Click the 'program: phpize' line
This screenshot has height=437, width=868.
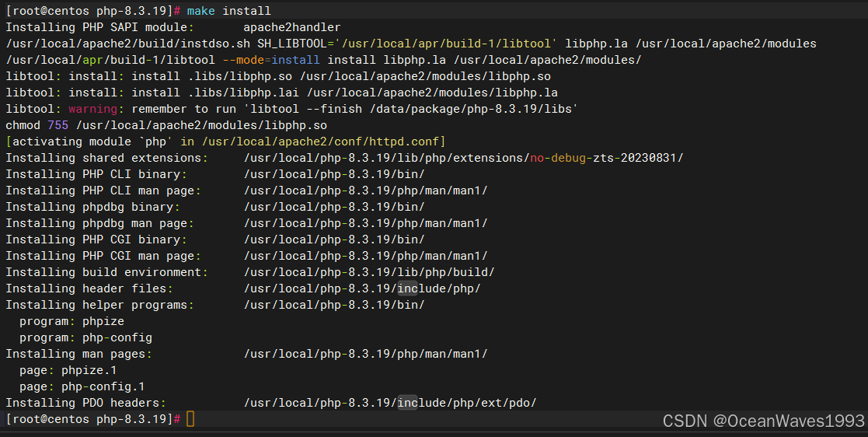[x=72, y=321]
